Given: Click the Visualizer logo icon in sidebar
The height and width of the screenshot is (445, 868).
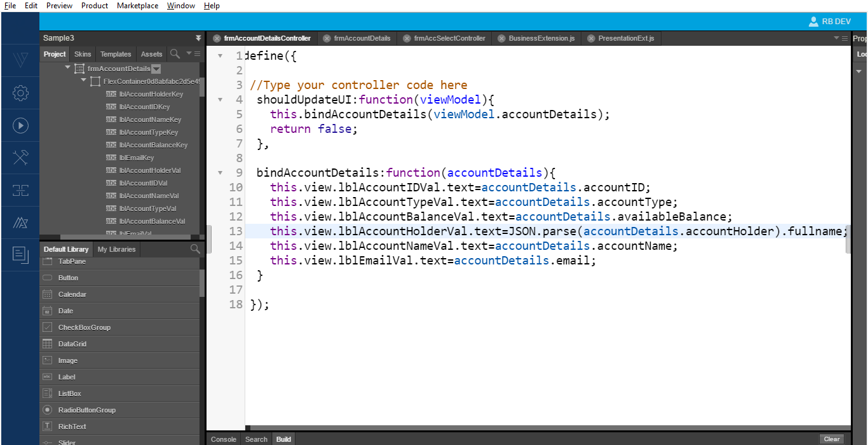Looking at the screenshot, I should (20, 61).
